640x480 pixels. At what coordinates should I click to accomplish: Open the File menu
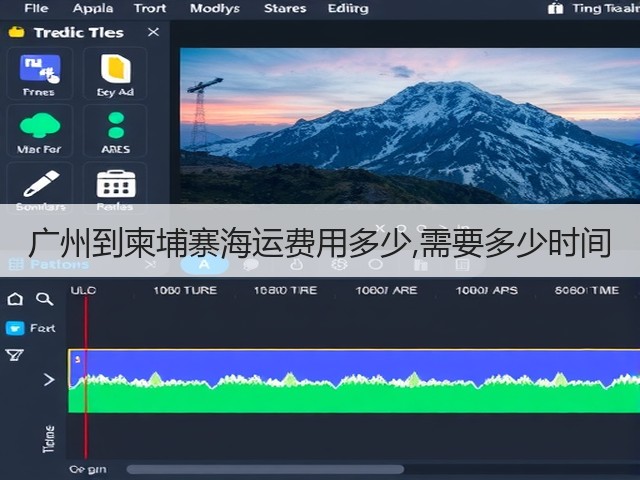pos(36,8)
